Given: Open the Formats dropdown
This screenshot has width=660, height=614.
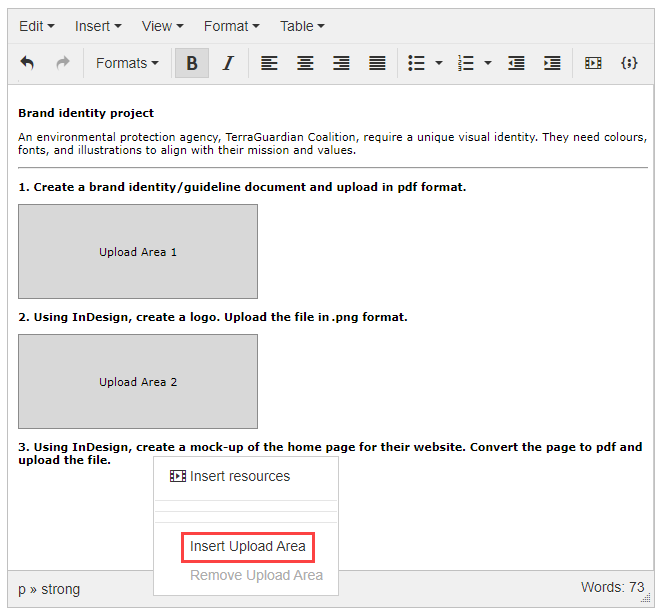Looking at the screenshot, I should [x=127, y=63].
